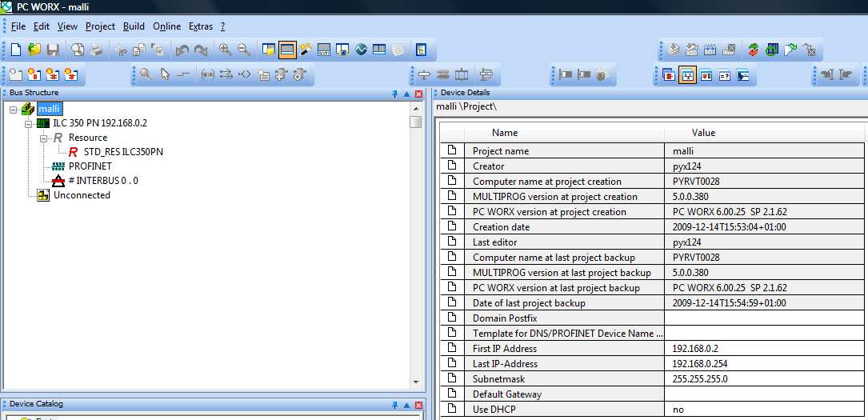Open the blue document icon at toolbar end
The width and height of the screenshot is (868, 420).
422,50
